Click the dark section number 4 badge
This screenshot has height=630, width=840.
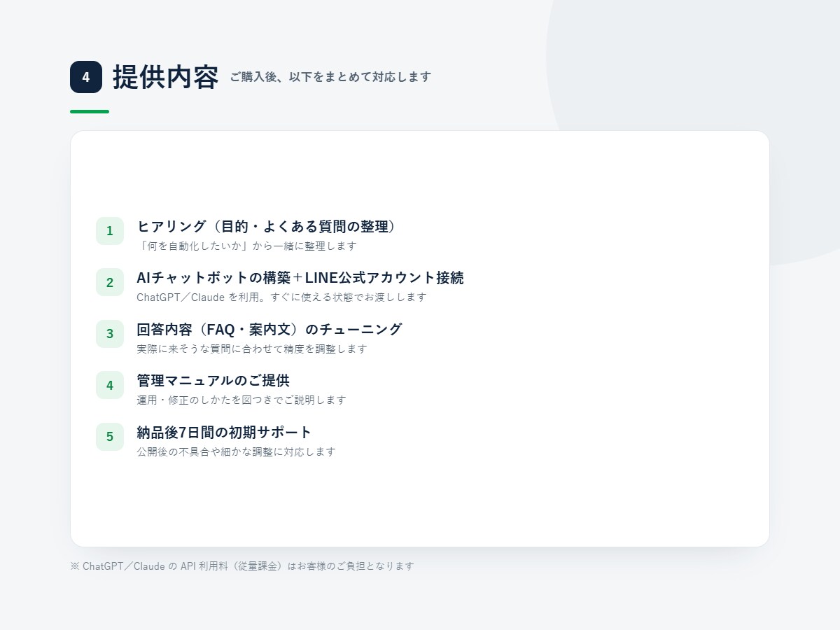(86, 77)
